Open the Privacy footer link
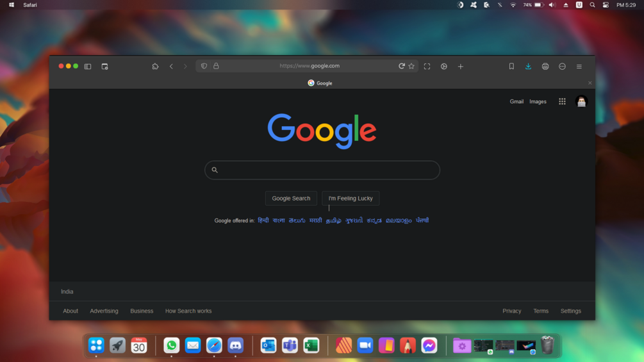Viewport: 644px width, 362px height. coord(512,311)
